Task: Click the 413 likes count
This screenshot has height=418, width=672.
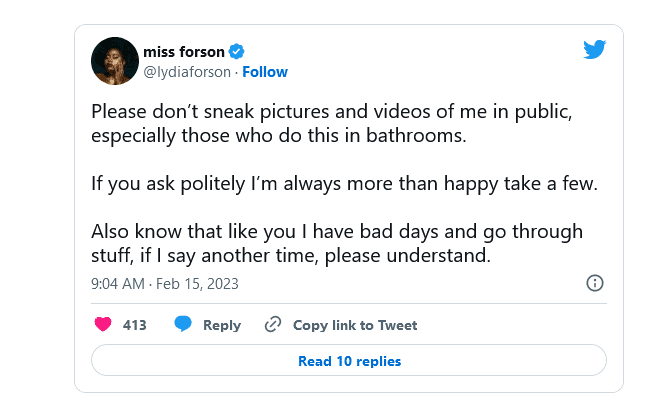Action: [135, 325]
